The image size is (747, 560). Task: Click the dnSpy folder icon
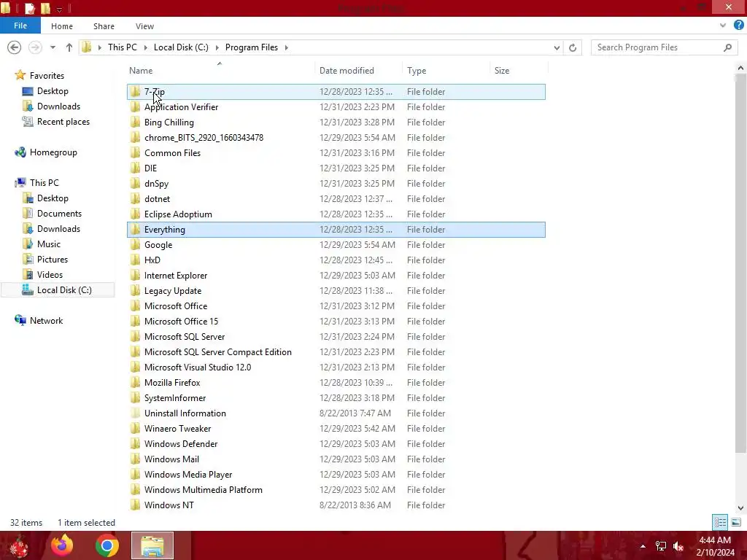(x=135, y=183)
